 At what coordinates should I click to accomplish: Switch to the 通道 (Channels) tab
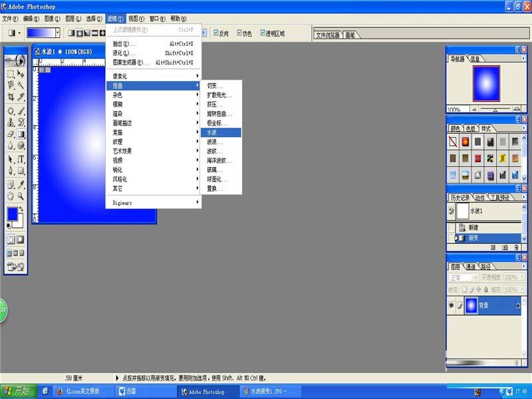click(471, 267)
